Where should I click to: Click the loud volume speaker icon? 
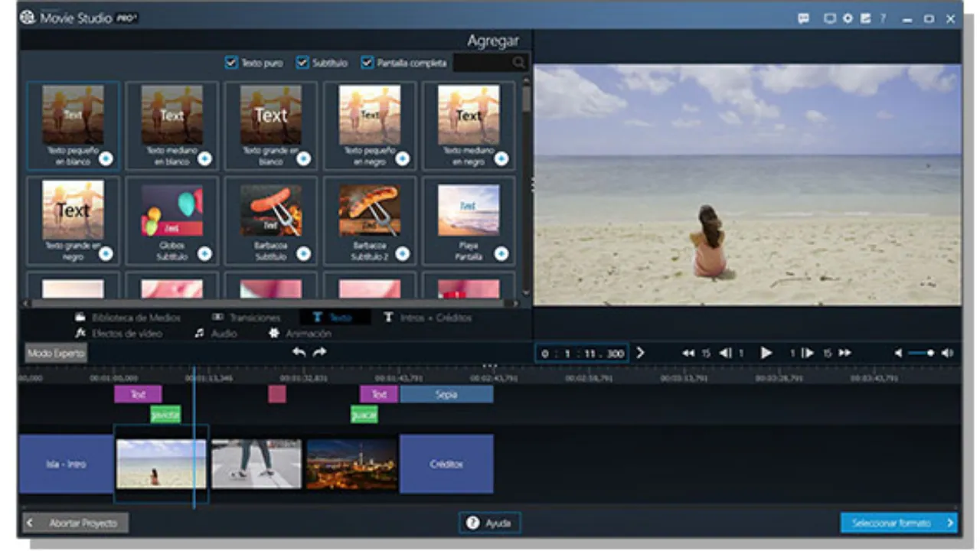click(x=948, y=353)
